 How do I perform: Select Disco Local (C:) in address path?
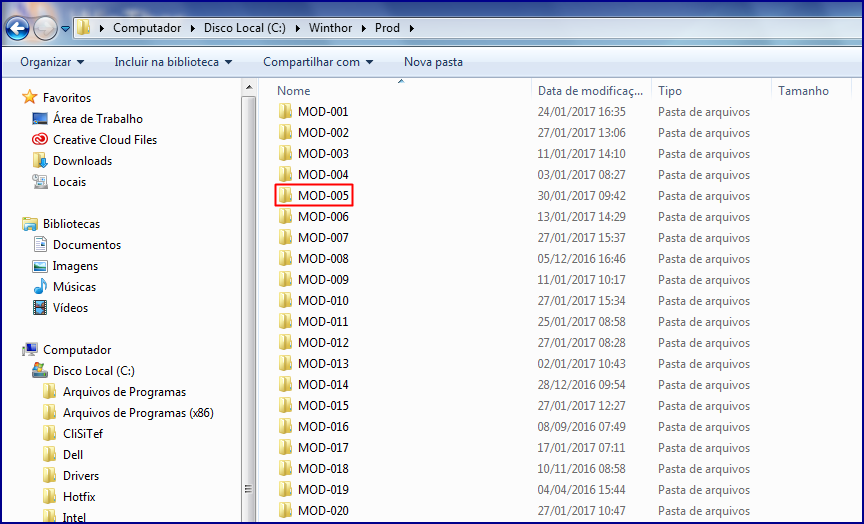pyautogui.click(x=245, y=28)
